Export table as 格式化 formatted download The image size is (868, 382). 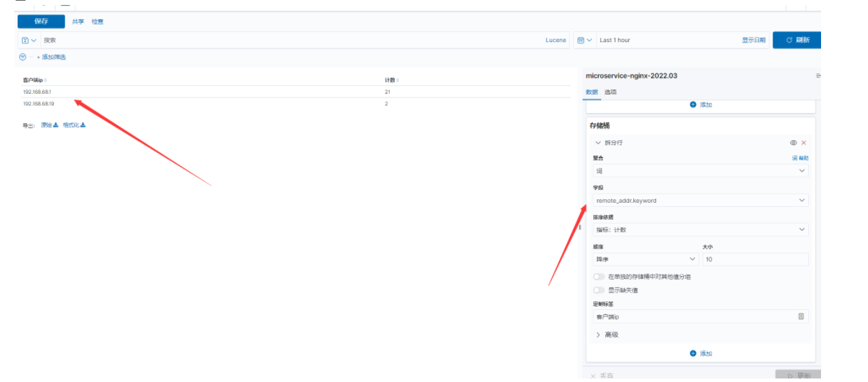click(74, 125)
